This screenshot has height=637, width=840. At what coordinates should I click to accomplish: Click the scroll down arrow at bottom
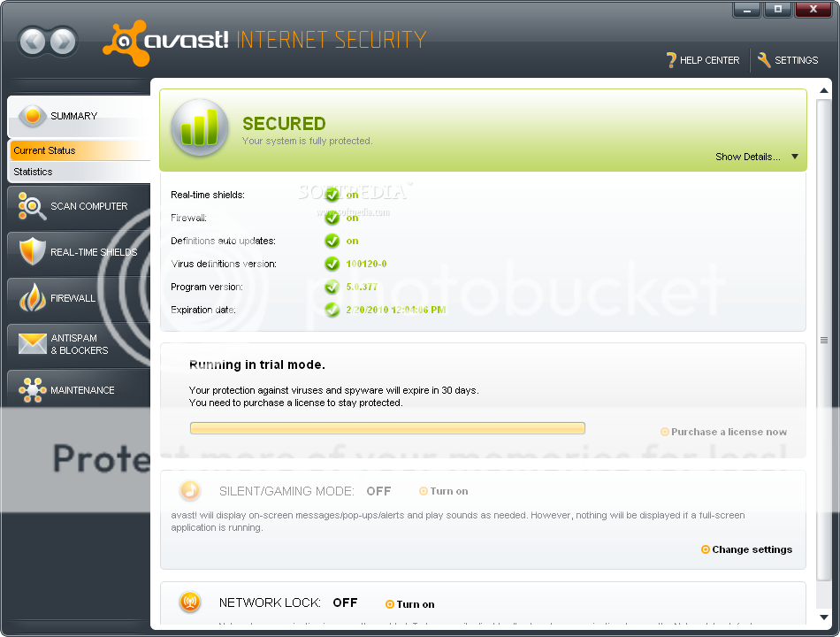pyautogui.click(x=824, y=618)
